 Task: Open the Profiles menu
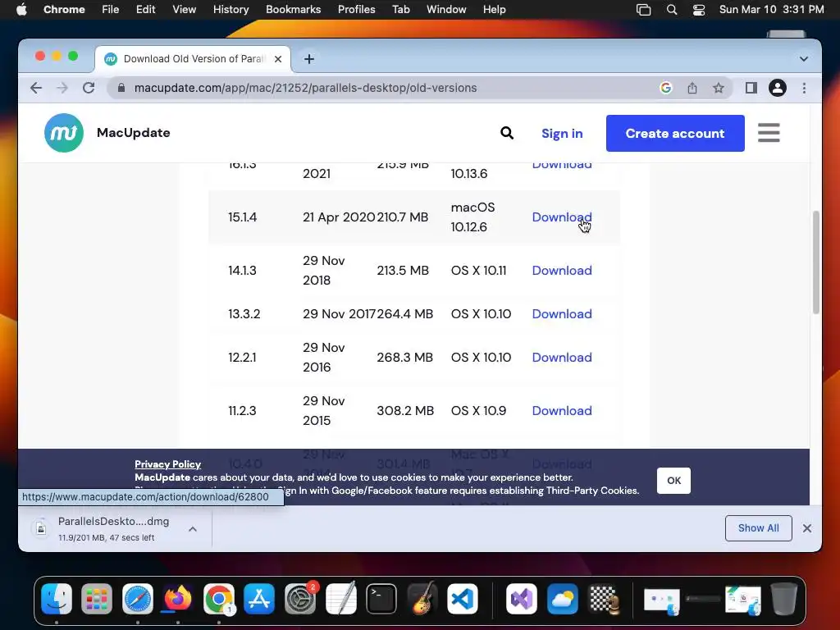(x=356, y=10)
